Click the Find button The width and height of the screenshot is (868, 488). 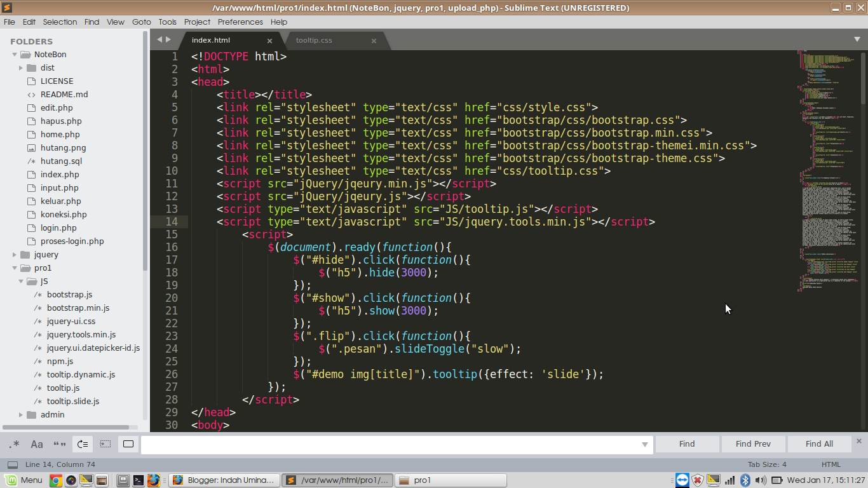[687, 444]
